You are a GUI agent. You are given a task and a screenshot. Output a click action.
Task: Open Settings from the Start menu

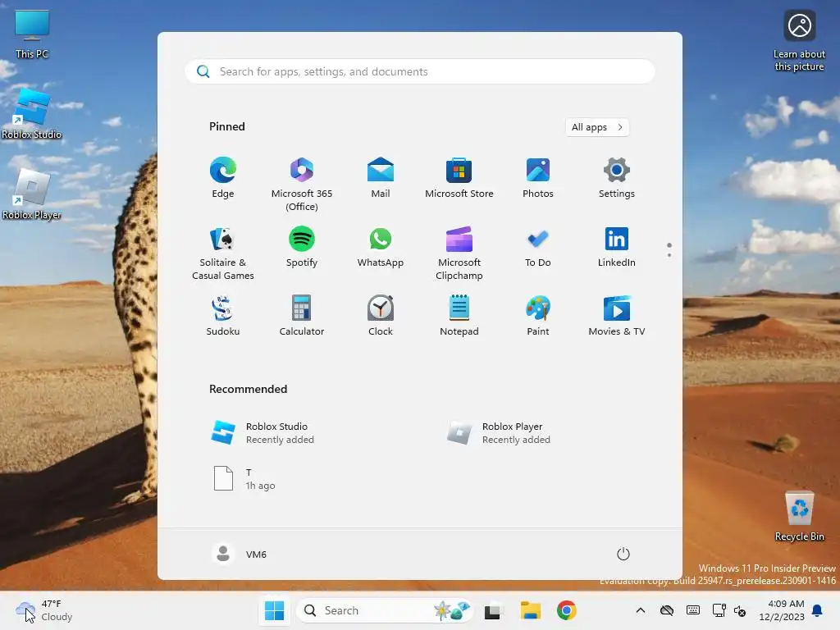coord(617,179)
